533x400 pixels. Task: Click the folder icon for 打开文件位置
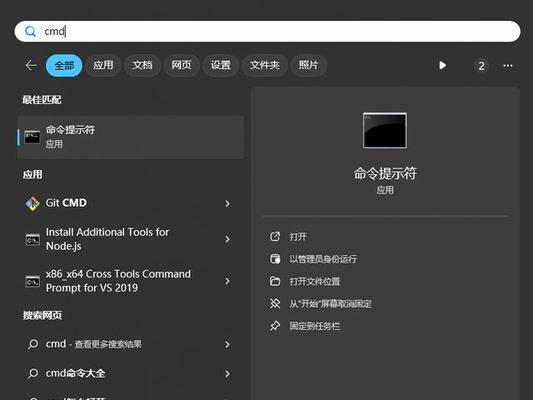[x=275, y=281]
